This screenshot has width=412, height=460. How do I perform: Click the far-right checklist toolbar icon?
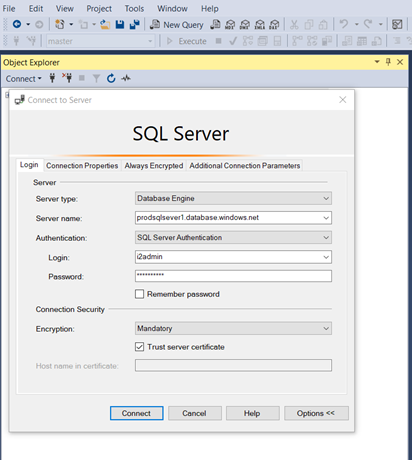pos(397,24)
